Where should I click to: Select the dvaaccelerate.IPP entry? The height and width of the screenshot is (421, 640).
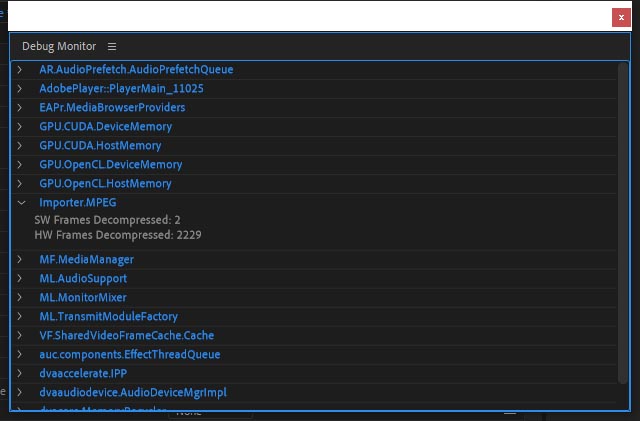(83, 373)
